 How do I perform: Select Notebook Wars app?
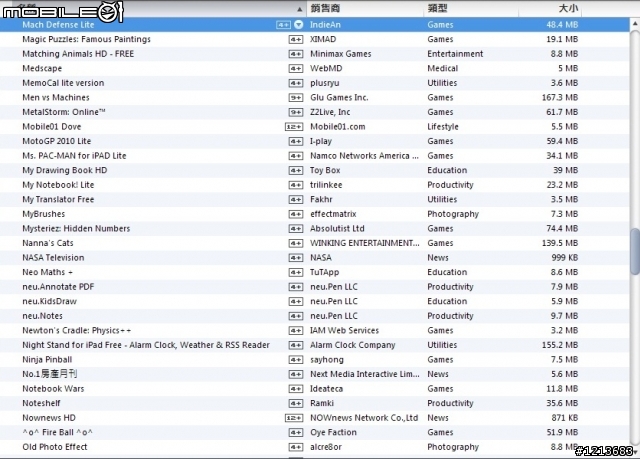pos(53,389)
